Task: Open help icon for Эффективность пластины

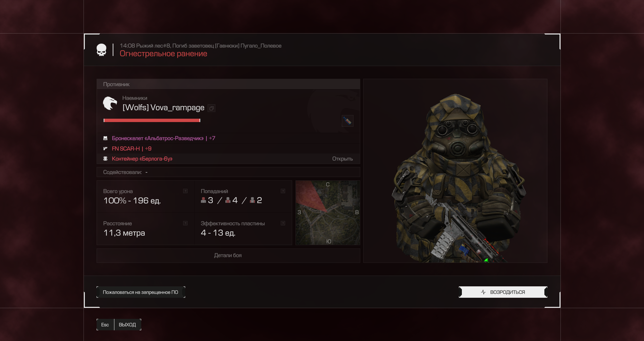Action: 283,223
